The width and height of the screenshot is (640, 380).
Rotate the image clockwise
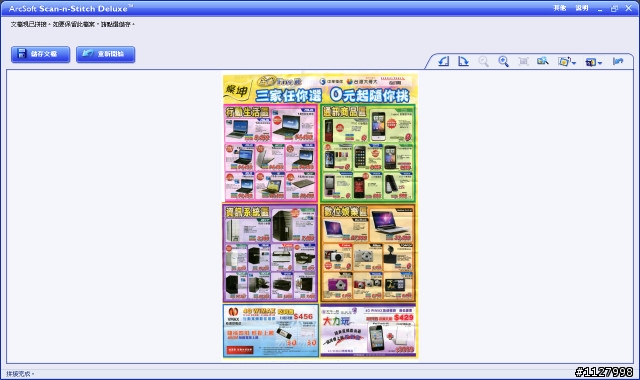tap(463, 62)
